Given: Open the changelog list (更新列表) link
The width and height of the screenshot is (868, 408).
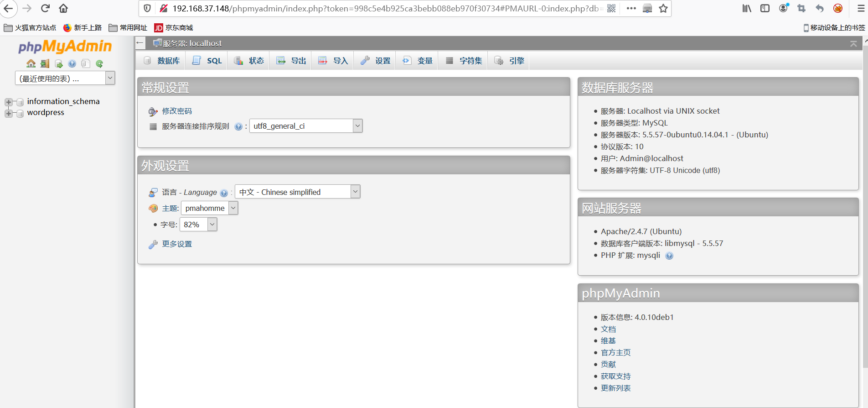Looking at the screenshot, I should coord(616,388).
